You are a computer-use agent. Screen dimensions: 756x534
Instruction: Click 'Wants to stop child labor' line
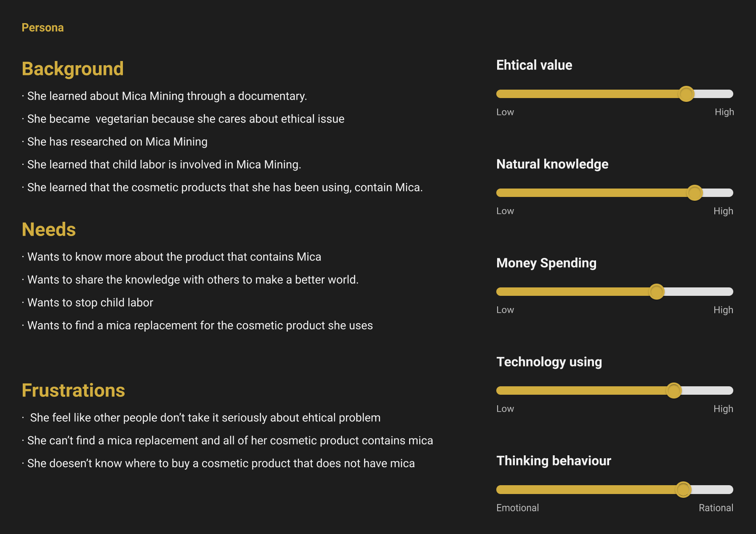90,303
